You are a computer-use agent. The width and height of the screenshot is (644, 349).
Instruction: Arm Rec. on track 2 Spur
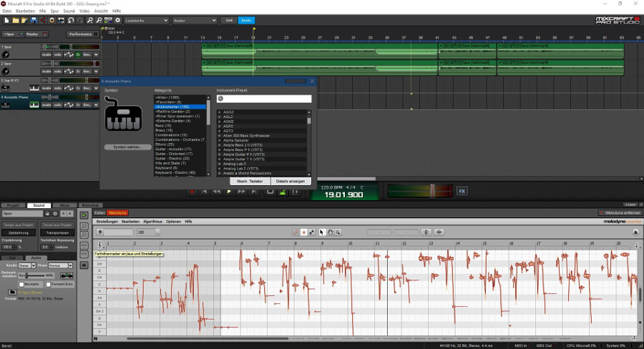[x=87, y=71]
